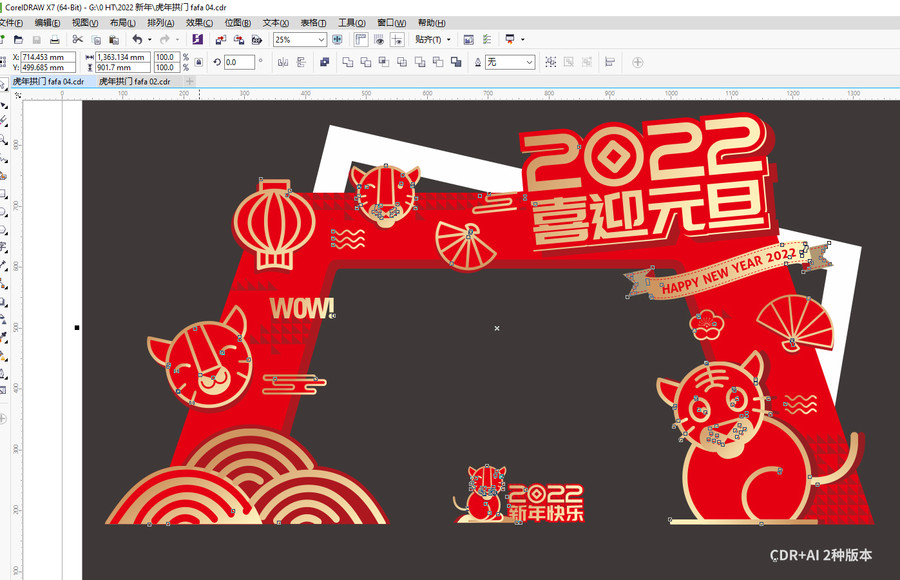
Task: Click the checklist options icon
Action: click(487, 40)
